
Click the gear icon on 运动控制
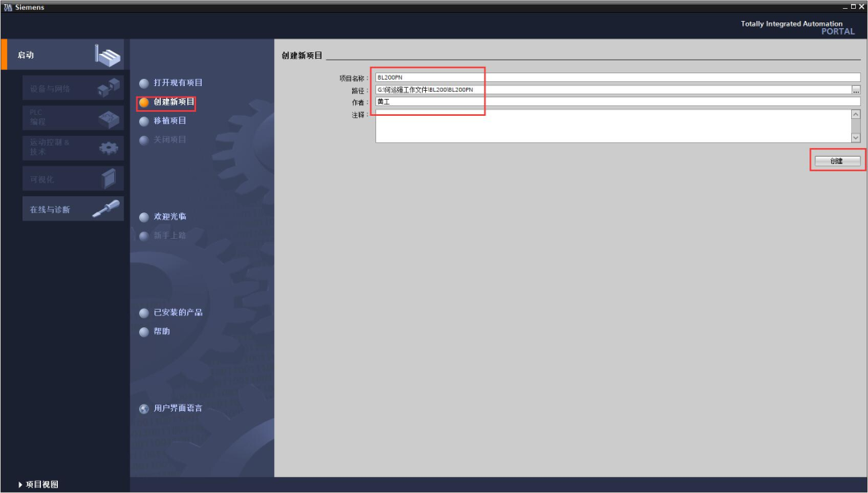coord(108,148)
